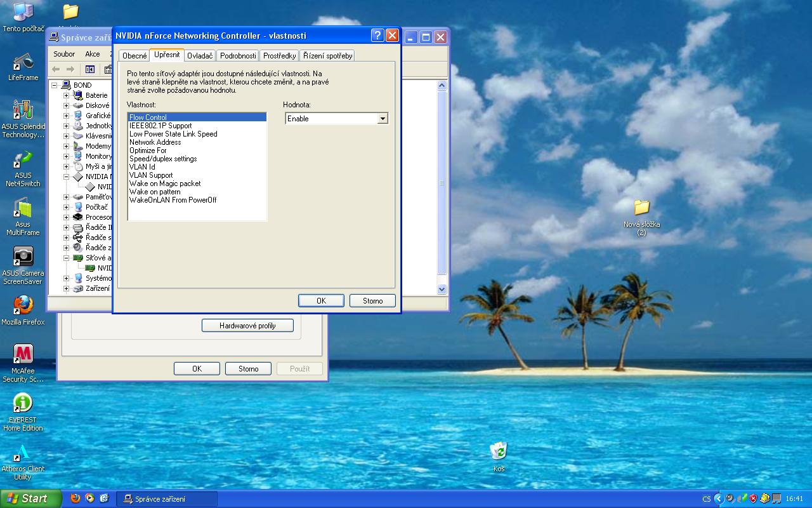Viewport: 812px width, 508px height.
Task: Expand the Modemy tree node
Action: [66, 146]
